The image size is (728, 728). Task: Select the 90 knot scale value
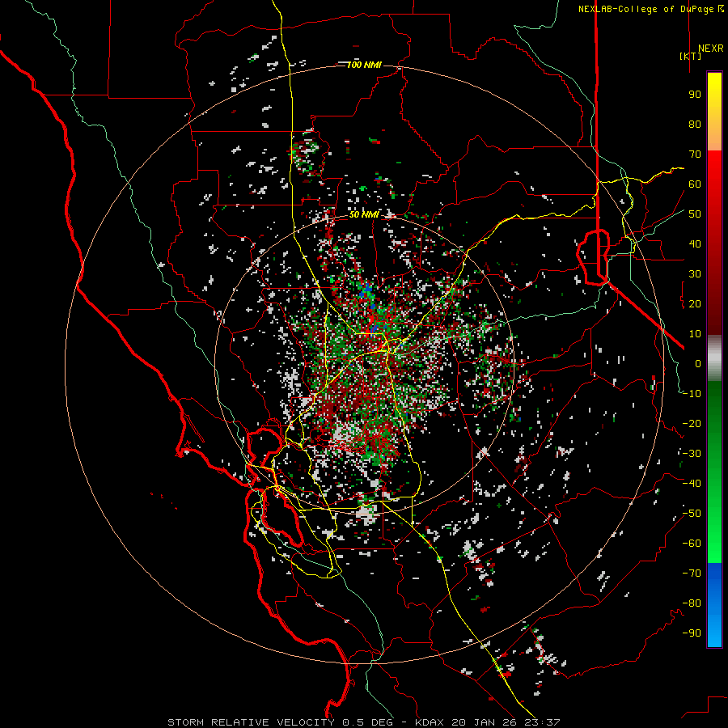pos(695,95)
